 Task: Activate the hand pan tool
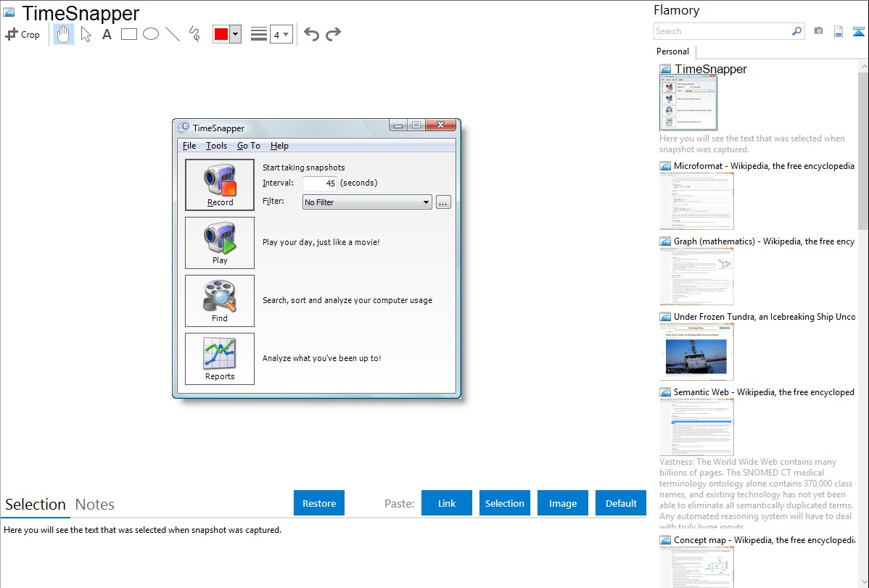point(64,34)
